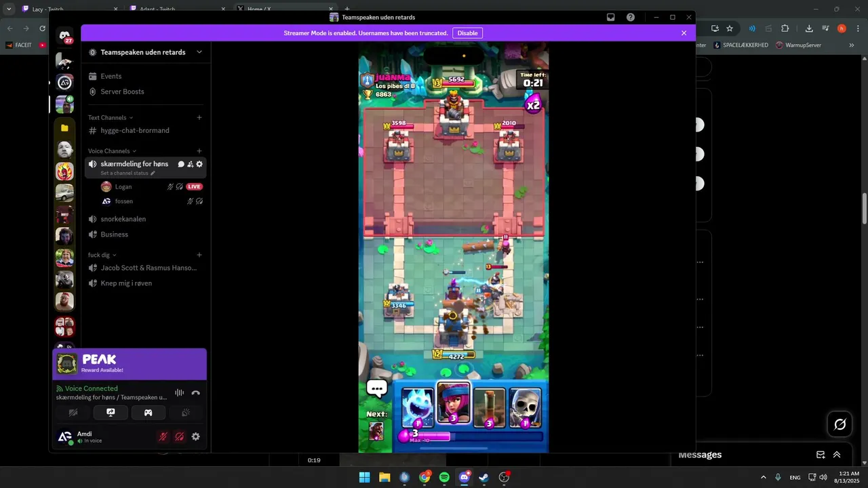Screen dimensions: 868x488
Task: Collapse the fuck dig category
Action: click(x=102, y=256)
